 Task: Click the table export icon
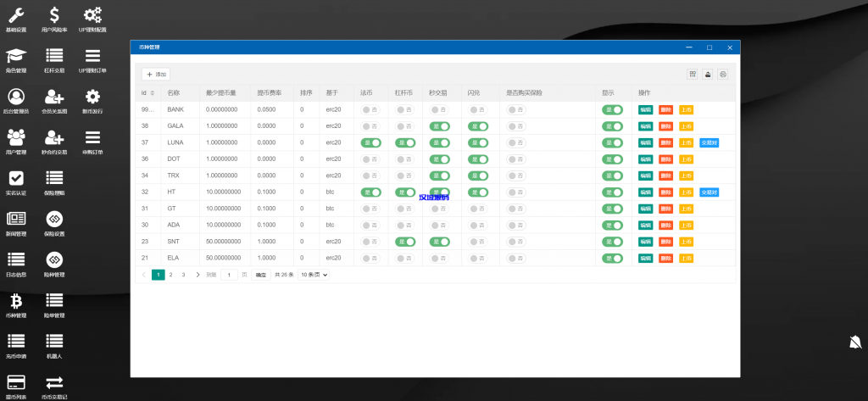[707, 75]
